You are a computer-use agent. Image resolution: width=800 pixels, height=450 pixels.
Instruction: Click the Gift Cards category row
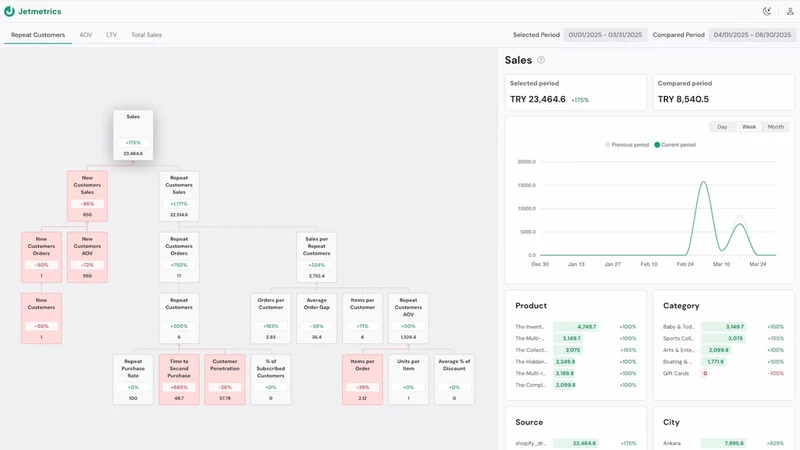click(x=723, y=373)
